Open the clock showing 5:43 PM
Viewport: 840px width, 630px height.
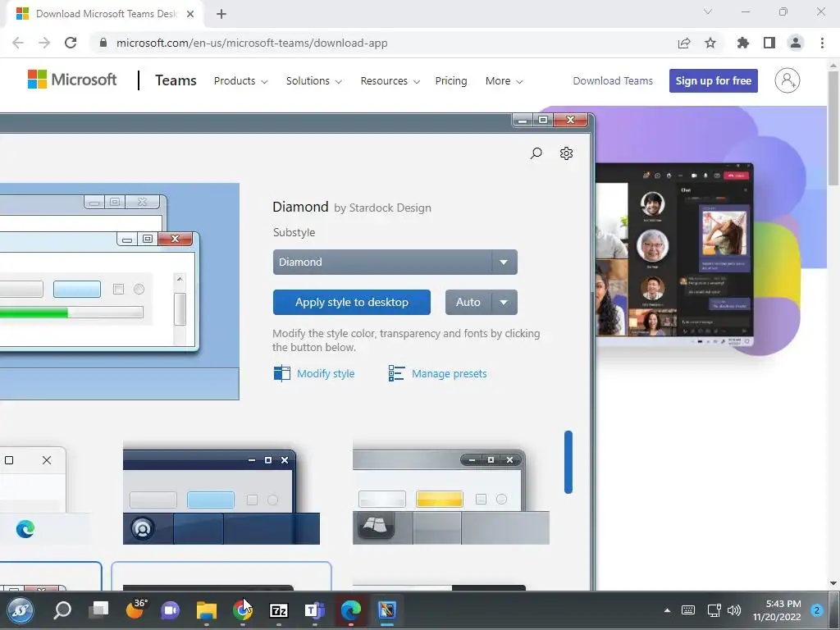pyautogui.click(x=776, y=610)
